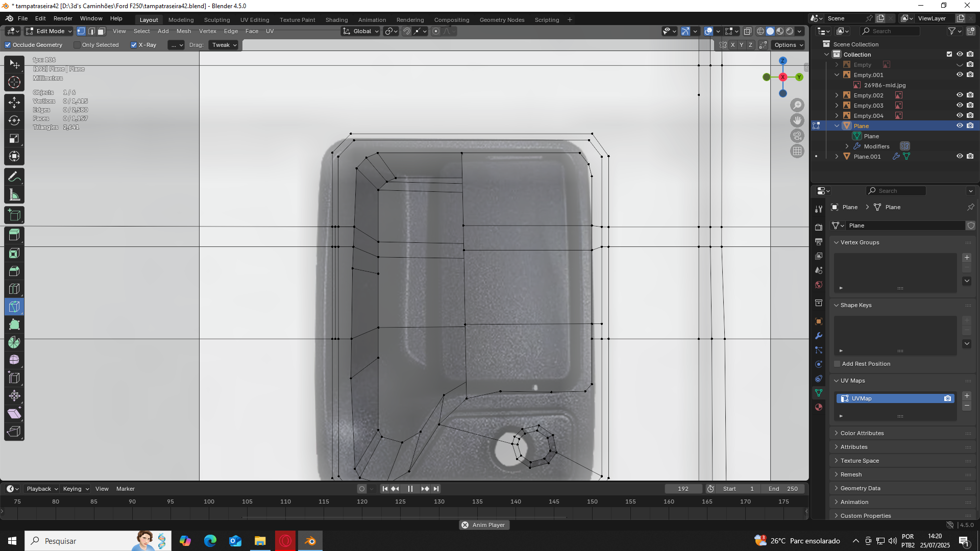Select the Knife tool
The width and height of the screenshot is (980, 551).
(14, 307)
